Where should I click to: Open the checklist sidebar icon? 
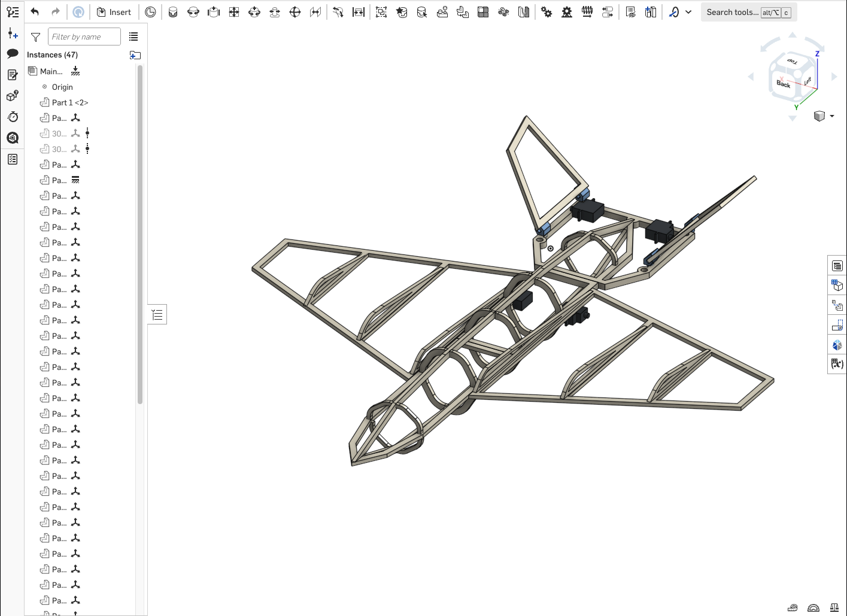click(x=13, y=159)
